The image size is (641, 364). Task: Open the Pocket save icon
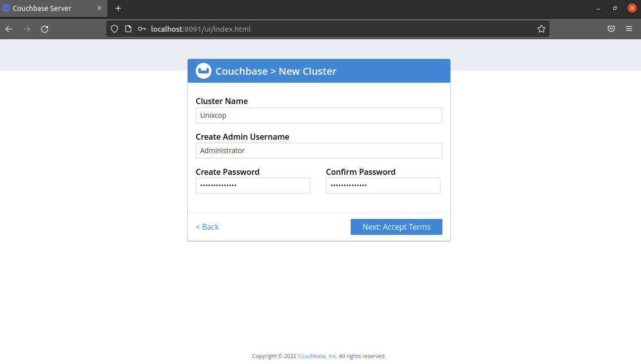click(611, 29)
